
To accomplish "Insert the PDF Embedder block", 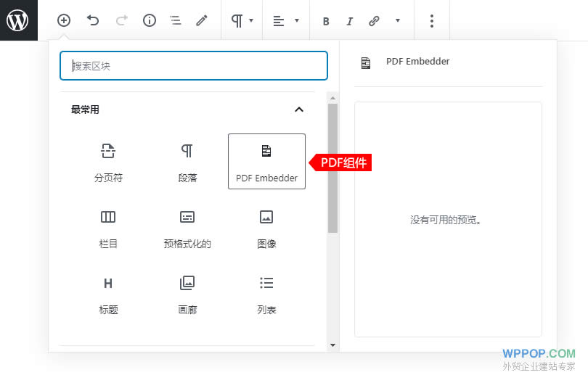I will [x=266, y=162].
